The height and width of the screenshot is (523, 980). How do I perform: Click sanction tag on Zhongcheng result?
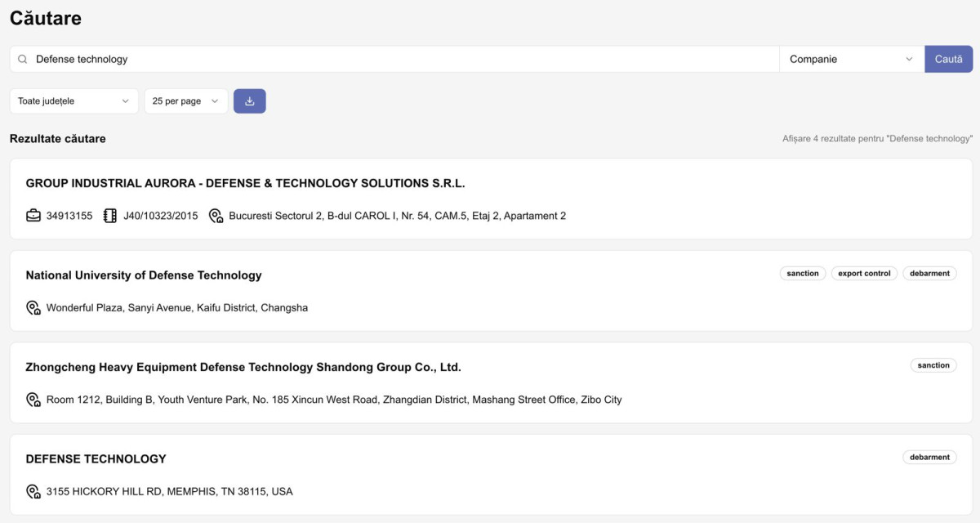(x=933, y=365)
